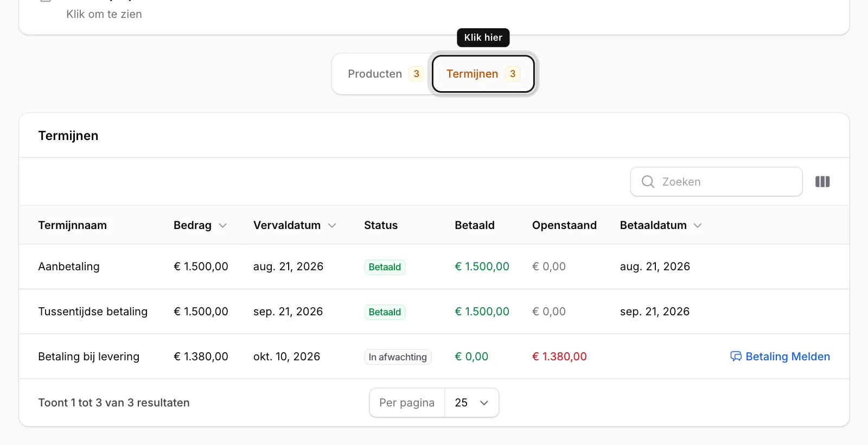Select the Betaling bij levering row

pos(434,357)
